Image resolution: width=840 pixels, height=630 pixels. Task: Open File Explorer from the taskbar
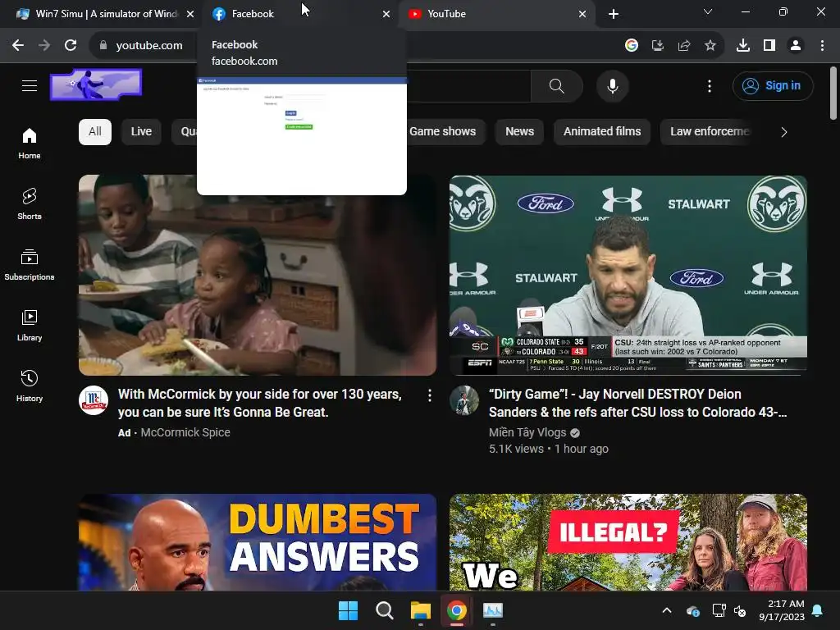[421, 610]
